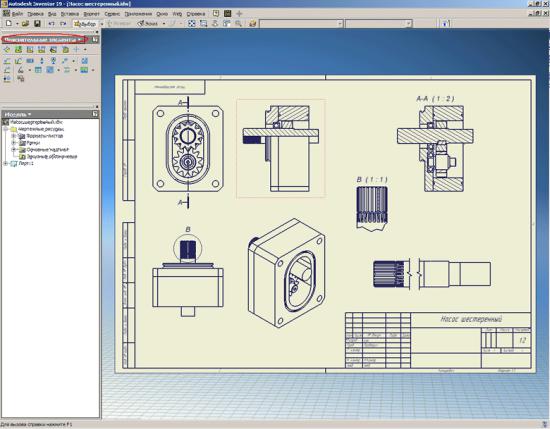The height and width of the screenshot is (429, 550).
Task: Click help icon beside Пояснительные элементы header
Action: [95, 40]
